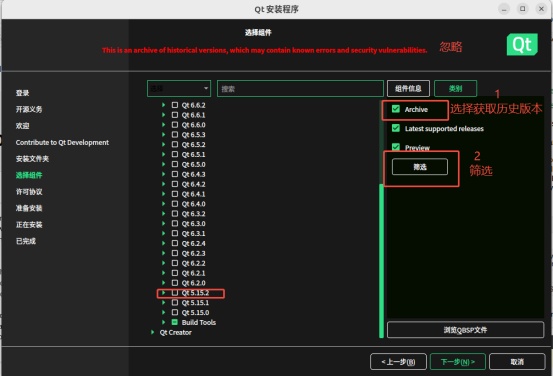Expand the Build Tools tree node

tap(163, 322)
